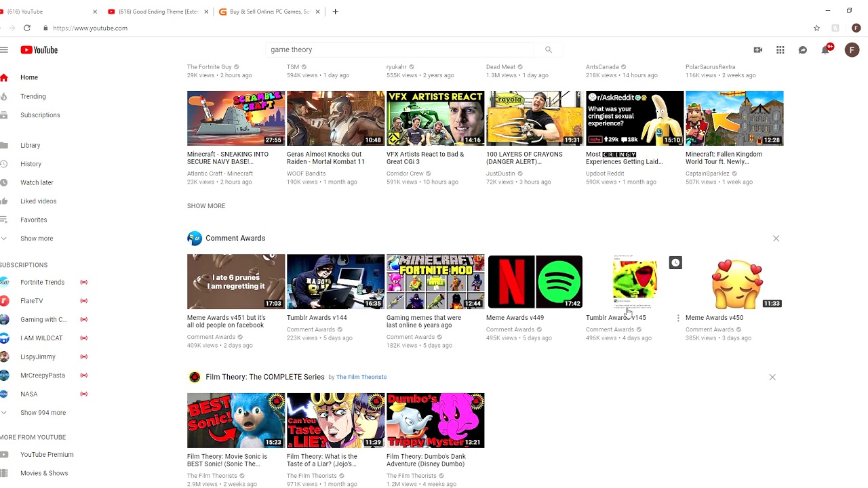868x488 pixels.
Task: Dismiss the Film Theory series section
Action: 772,377
